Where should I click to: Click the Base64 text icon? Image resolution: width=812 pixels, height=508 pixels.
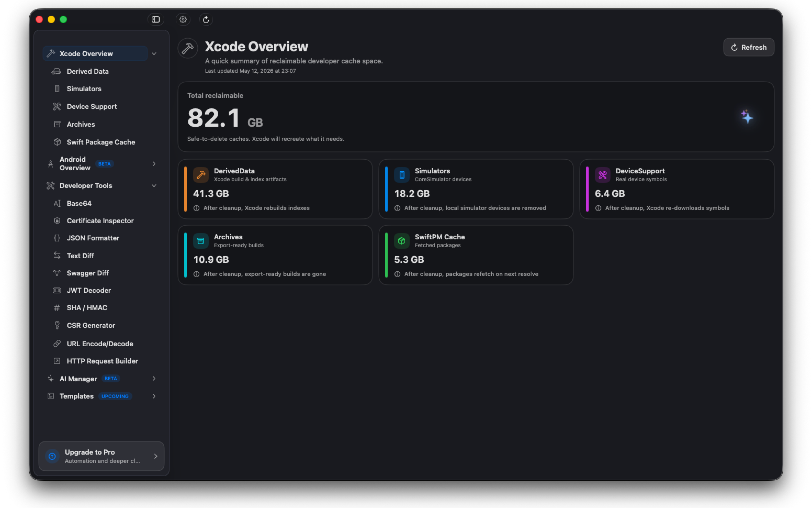point(57,203)
